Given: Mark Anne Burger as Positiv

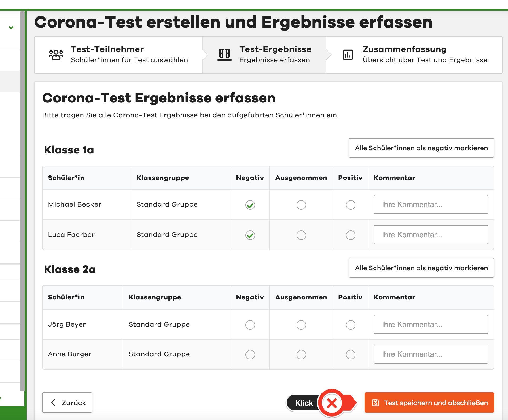Looking at the screenshot, I should (x=351, y=354).
